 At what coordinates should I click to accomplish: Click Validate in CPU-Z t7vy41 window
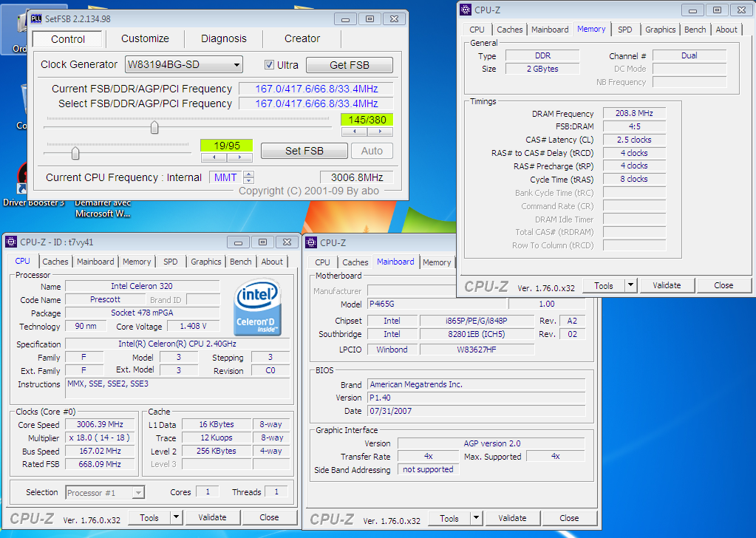(212, 517)
